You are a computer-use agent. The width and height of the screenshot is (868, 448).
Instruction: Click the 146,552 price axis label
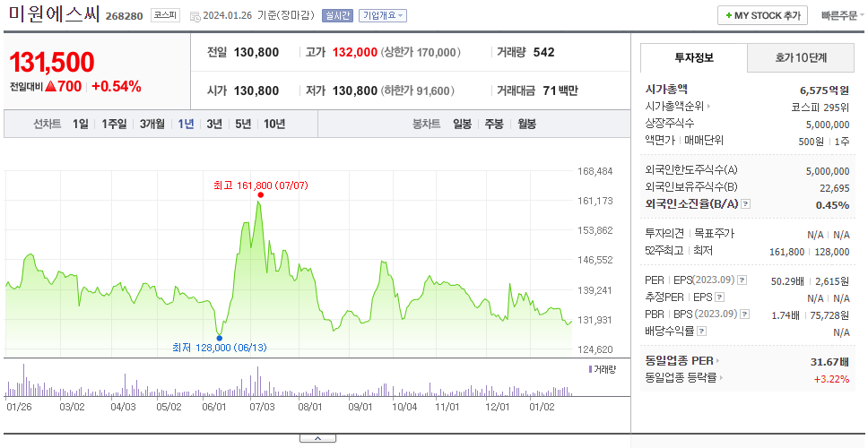point(595,260)
